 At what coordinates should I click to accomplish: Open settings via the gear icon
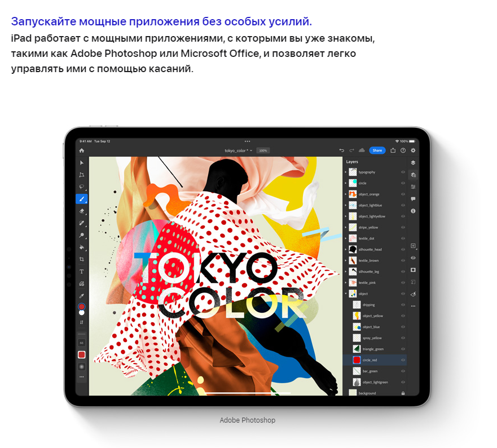tap(413, 150)
